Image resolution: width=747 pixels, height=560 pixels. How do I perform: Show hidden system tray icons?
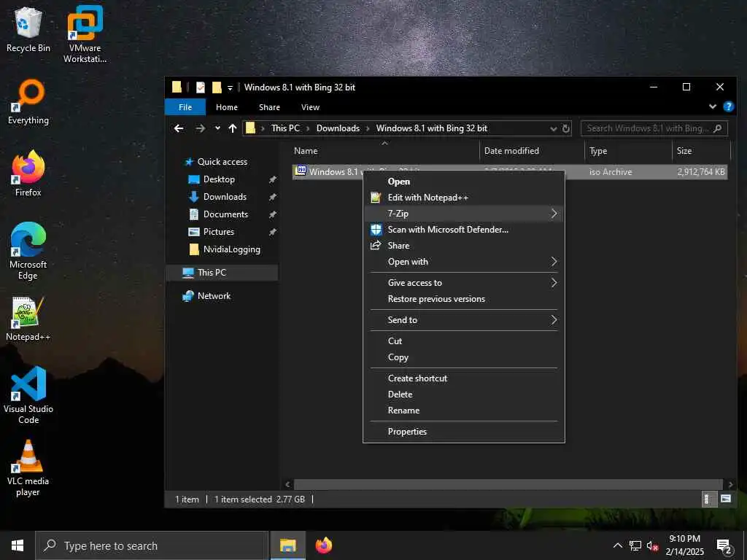point(617,545)
